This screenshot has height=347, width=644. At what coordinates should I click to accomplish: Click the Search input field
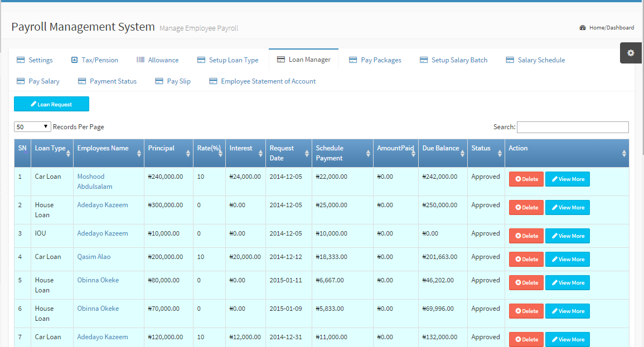click(x=573, y=127)
